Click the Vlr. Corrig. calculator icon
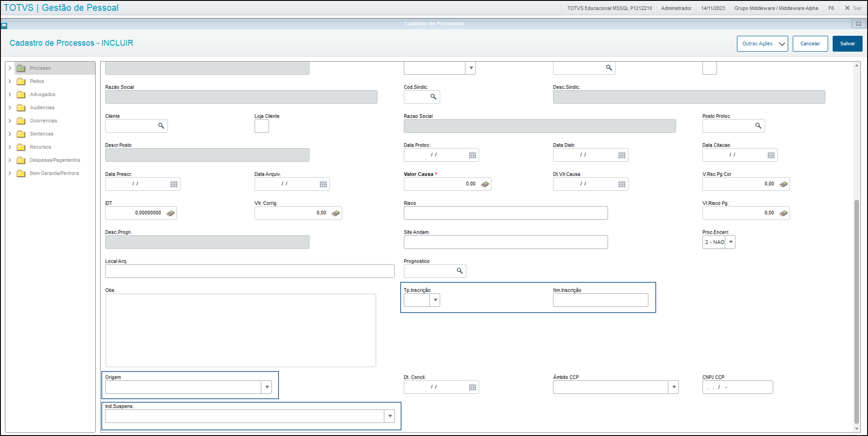868x436 pixels. click(336, 213)
